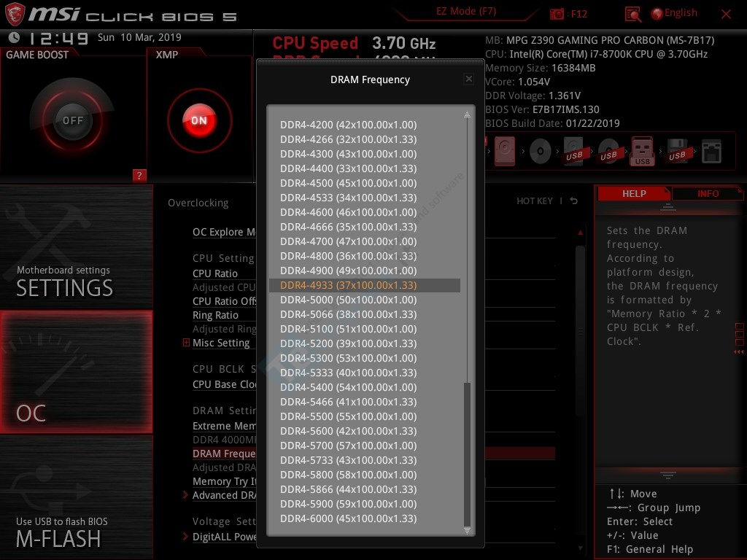Close the DRAM Frequency popup
The height and width of the screenshot is (560, 747).
click(469, 79)
